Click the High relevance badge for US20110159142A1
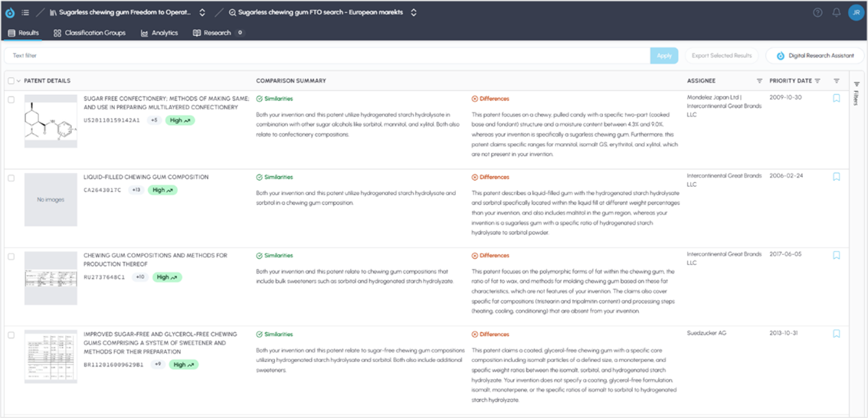Image resolution: width=868 pixels, height=418 pixels. tap(180, 120)
